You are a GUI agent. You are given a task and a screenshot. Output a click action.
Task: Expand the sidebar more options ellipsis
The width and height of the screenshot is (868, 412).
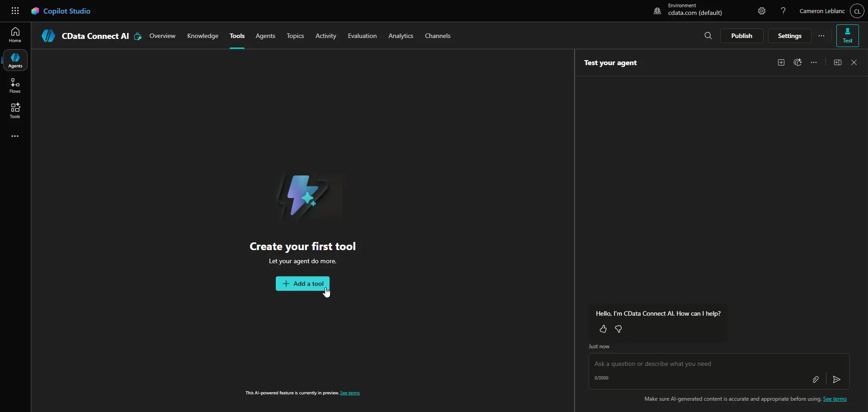tap(15, 136)
